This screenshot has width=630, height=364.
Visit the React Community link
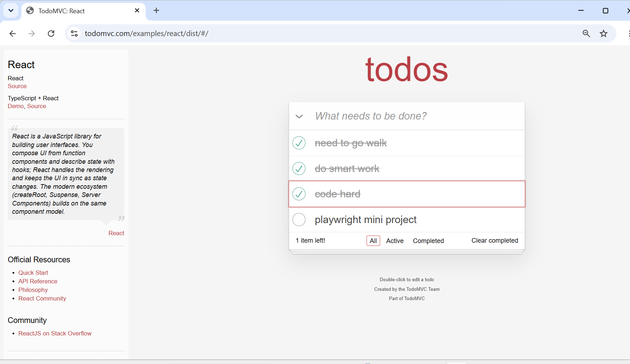tap(42, 298)
